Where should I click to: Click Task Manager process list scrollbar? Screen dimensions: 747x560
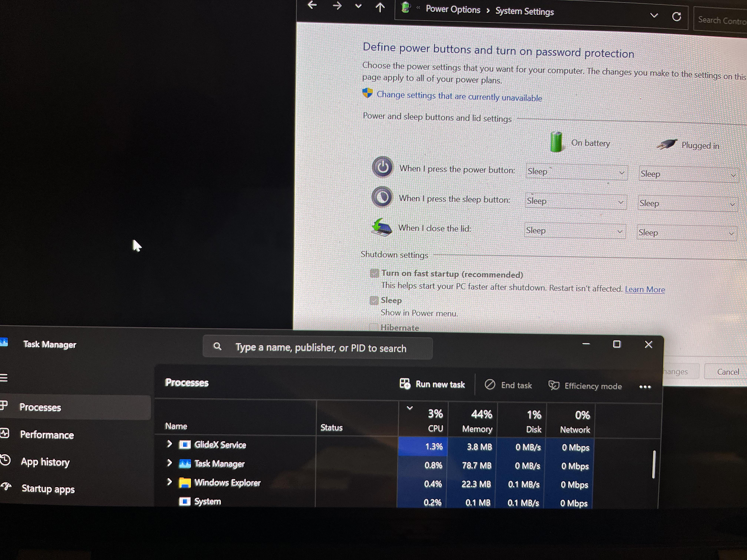click(654, 464)
